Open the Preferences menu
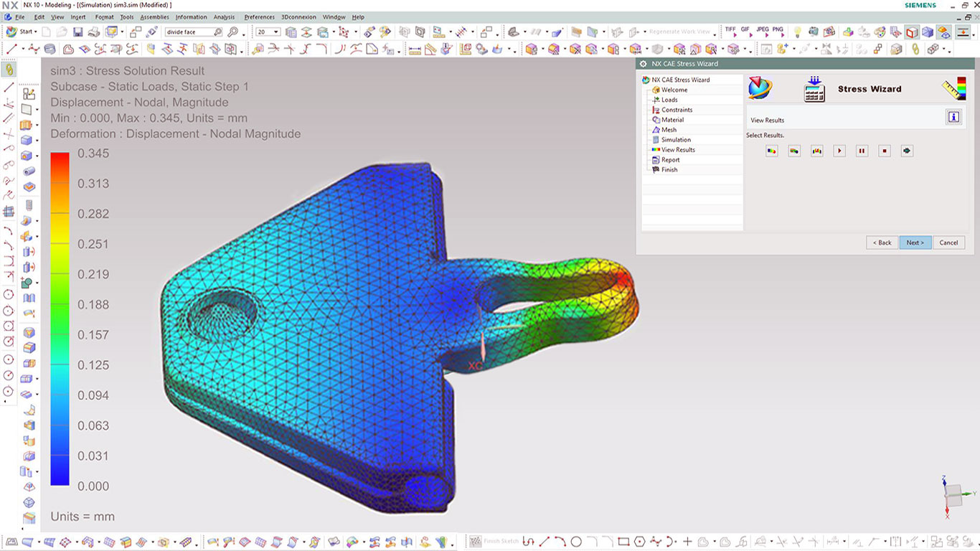The width and height of the screenshot is (980, 551). tap(259, 17)
